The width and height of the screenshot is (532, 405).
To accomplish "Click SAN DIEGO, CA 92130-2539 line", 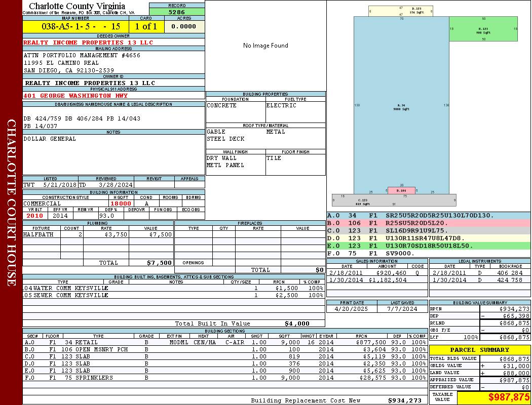I will 69,70.
